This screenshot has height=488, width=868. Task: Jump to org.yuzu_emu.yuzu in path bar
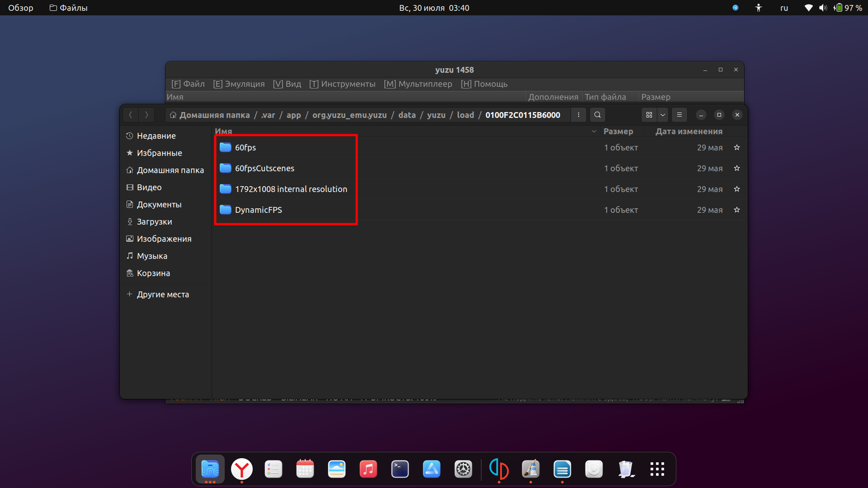(349, 115)
